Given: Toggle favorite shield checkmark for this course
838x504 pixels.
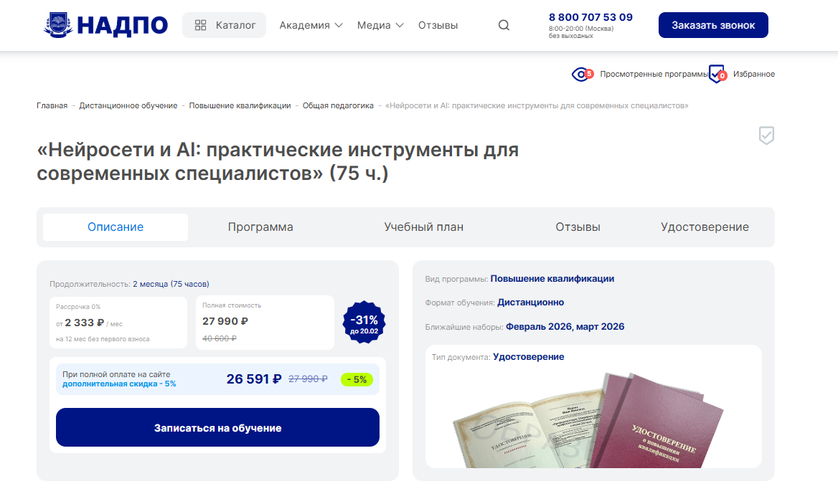Looking at the screenshot, I should pos(766,135).
